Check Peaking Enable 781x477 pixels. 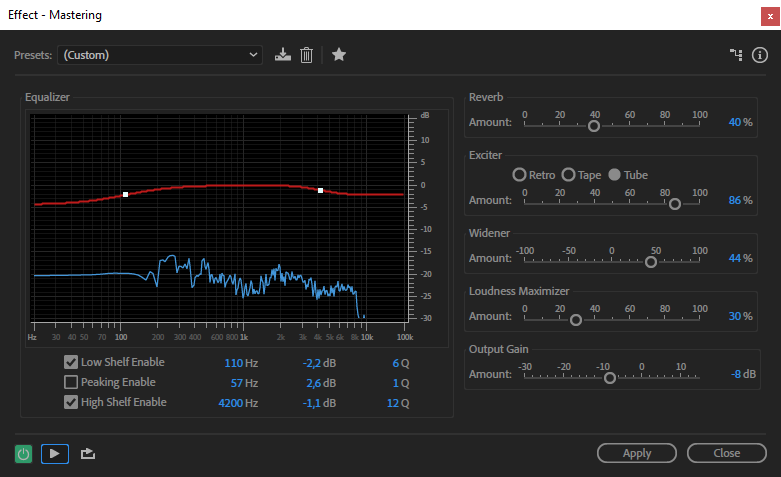(x=71, y=382)
